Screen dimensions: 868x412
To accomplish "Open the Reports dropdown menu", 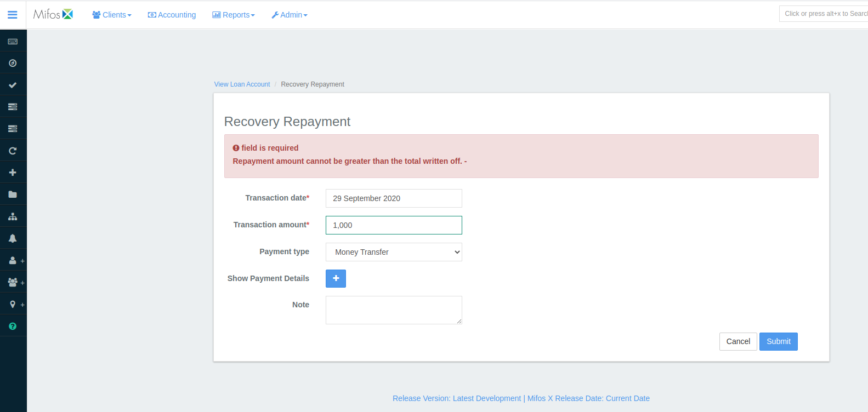I will click(234, 15).
